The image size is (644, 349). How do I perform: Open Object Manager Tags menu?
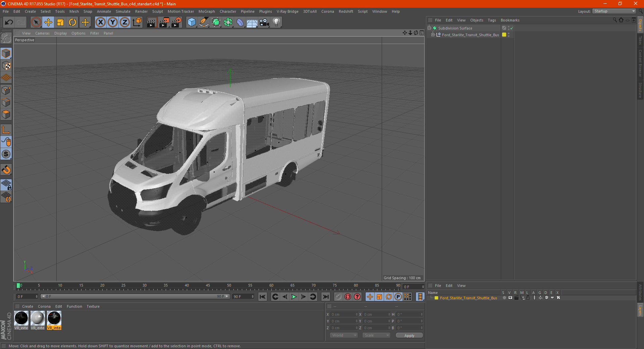click(492, 20)
